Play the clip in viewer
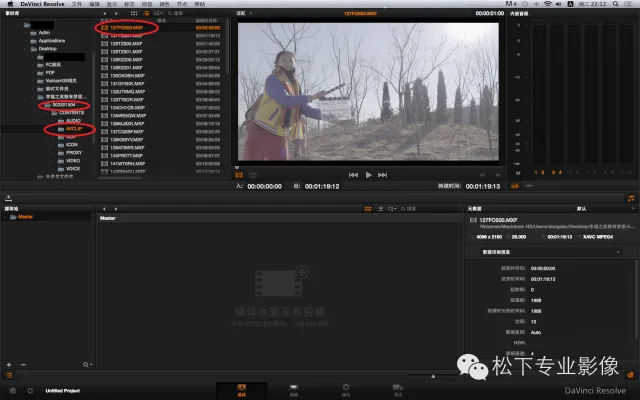The height and width of the screenshot is (400, 640). [x=368, y=175]
